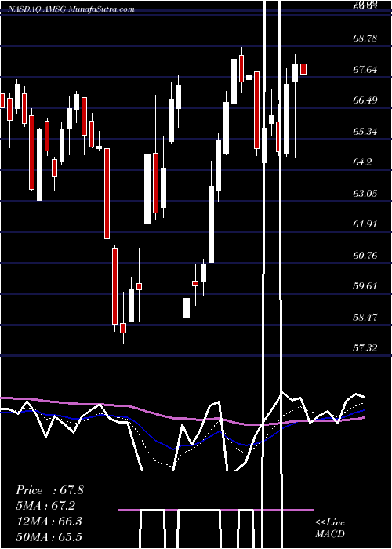
Task: Click the 61.91 price axis label
Action: (365, 224)
